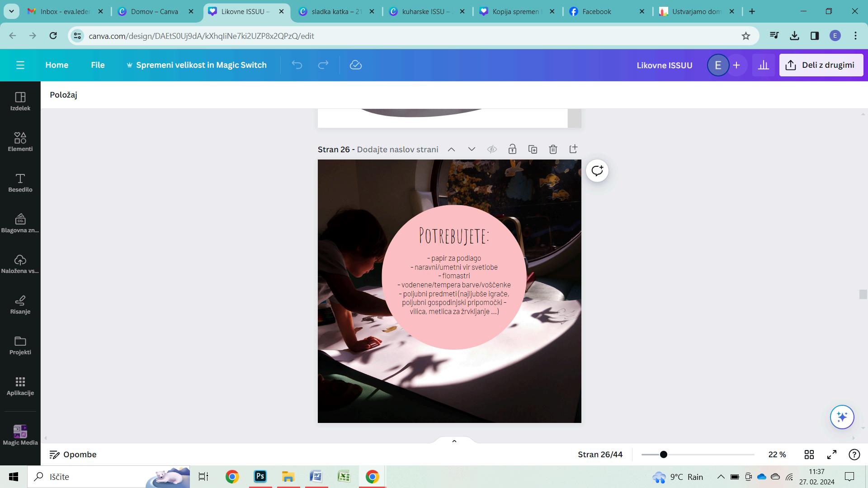868x488 pixels.
Task: Open the File menu
Action: (98, 65)
